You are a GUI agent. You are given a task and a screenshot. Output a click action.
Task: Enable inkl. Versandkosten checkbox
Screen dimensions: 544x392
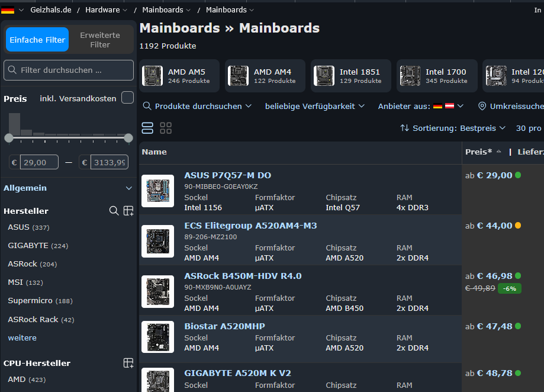pos(128,98)
